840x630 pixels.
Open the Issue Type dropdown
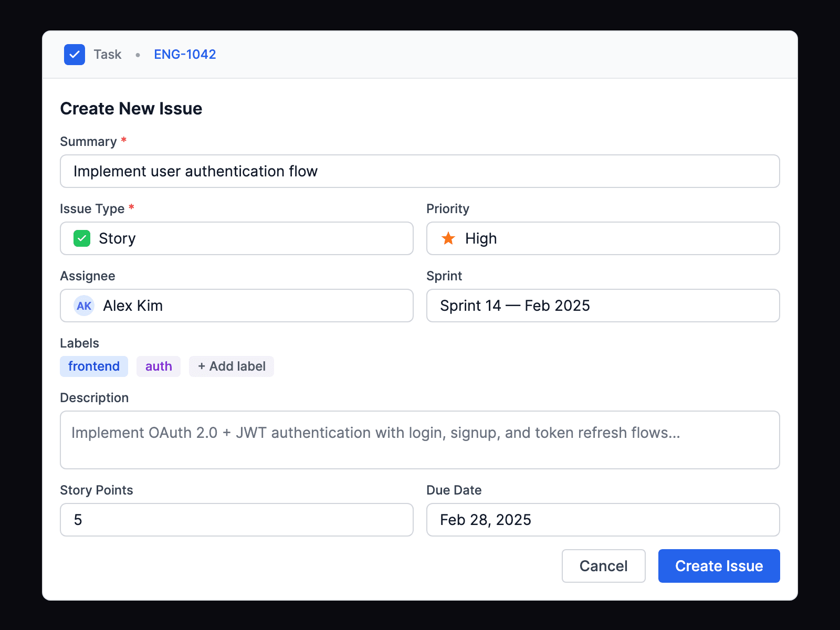point(236,238)
